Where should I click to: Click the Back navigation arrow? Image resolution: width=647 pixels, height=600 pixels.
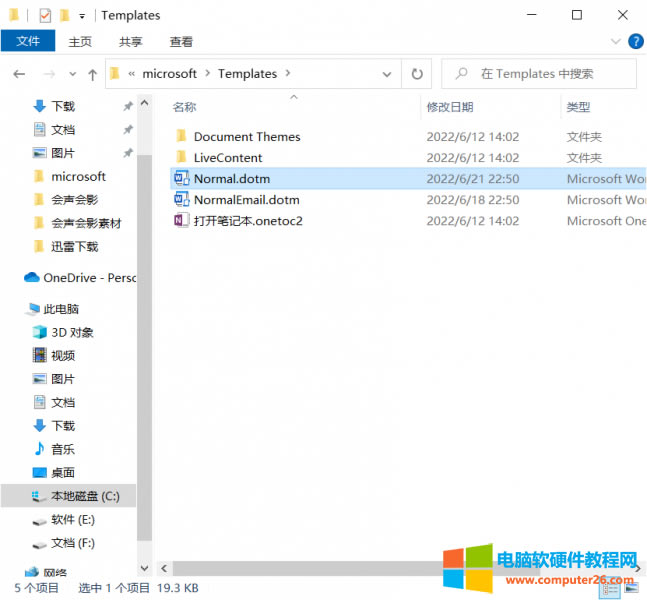click(19, 74)
